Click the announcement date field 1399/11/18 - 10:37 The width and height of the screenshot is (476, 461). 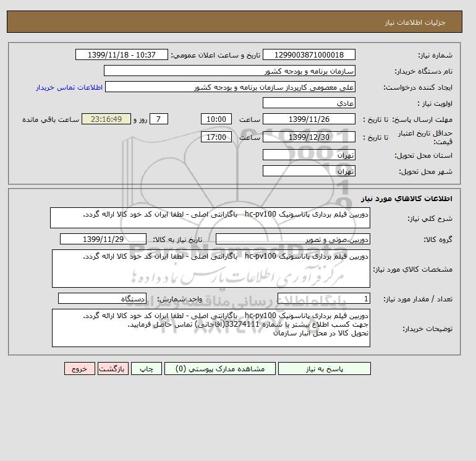click(121, 54)
